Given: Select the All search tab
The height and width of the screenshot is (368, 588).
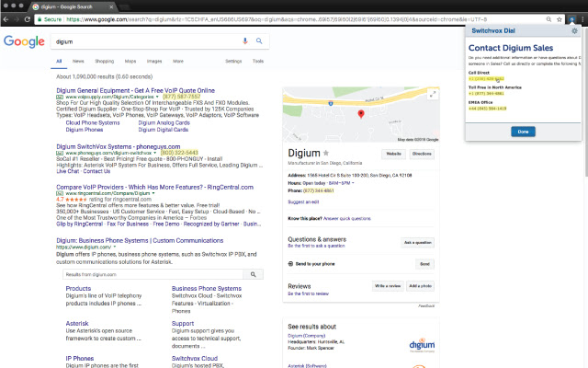Looking at the screenshot, I should tap(59, 62).
